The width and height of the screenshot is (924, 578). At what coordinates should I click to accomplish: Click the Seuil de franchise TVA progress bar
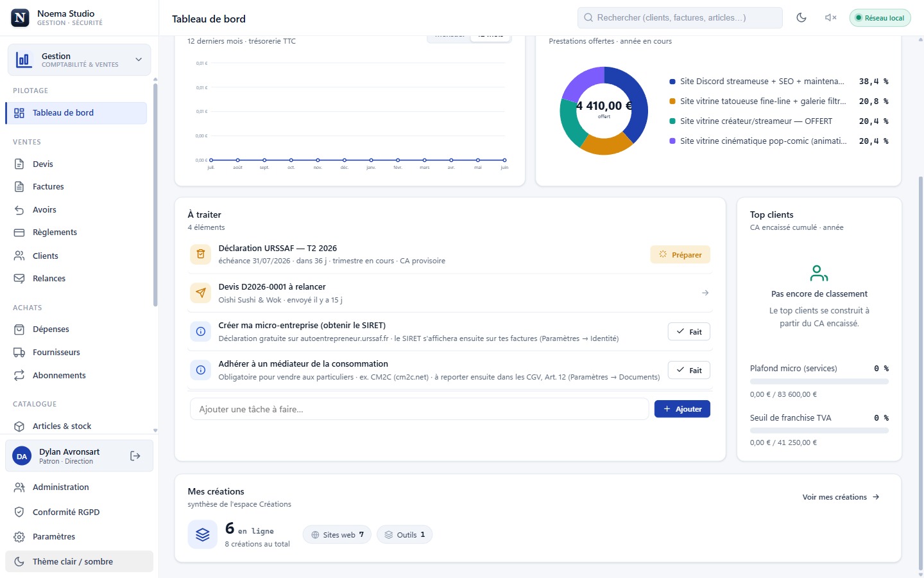(819, 431)
